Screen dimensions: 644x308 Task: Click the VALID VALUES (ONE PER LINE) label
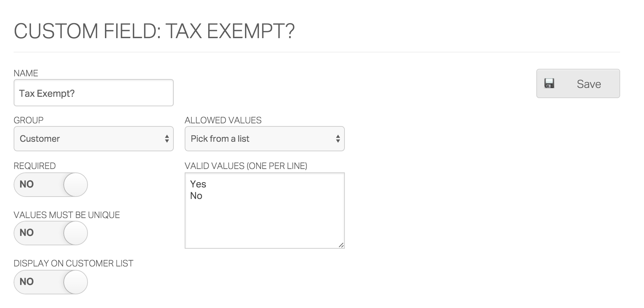pyautogui.click(x=246, y=166)
